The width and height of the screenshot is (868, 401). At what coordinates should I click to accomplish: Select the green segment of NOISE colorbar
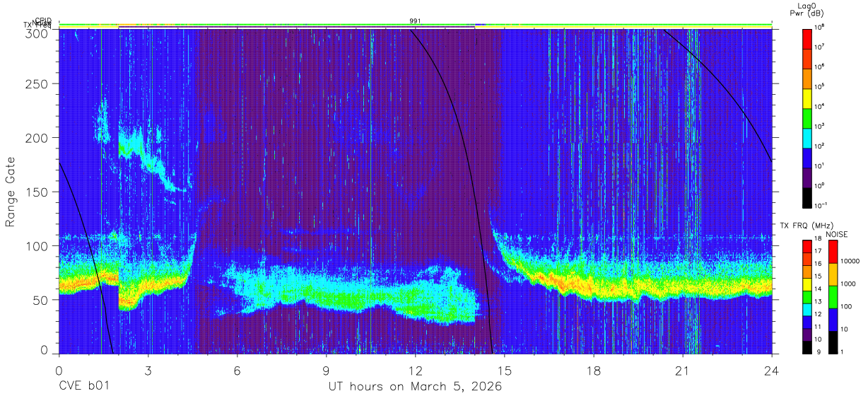(833, 297)
